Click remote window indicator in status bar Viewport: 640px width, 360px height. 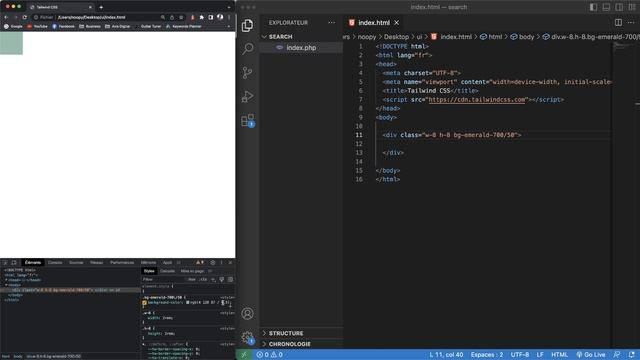[x=244, y=355]
